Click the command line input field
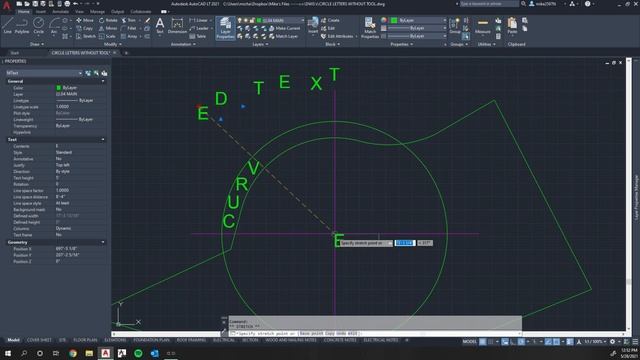This screenshot has height=360, width=640. [375, 333]
